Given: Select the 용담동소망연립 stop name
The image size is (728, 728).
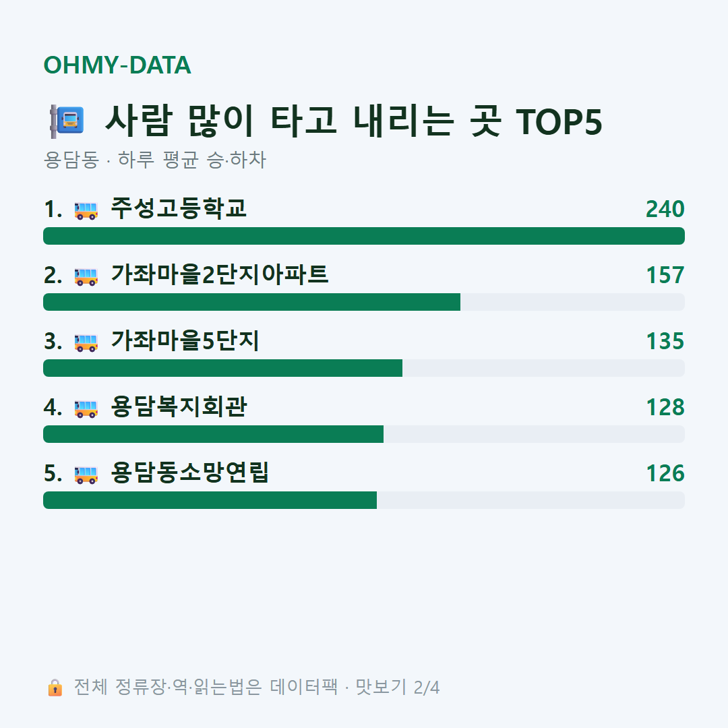Looking at the screenshot, I should coord(189,473).
